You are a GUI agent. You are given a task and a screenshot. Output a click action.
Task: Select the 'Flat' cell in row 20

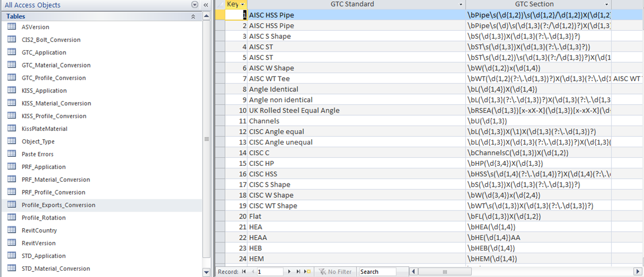(356, 216)
